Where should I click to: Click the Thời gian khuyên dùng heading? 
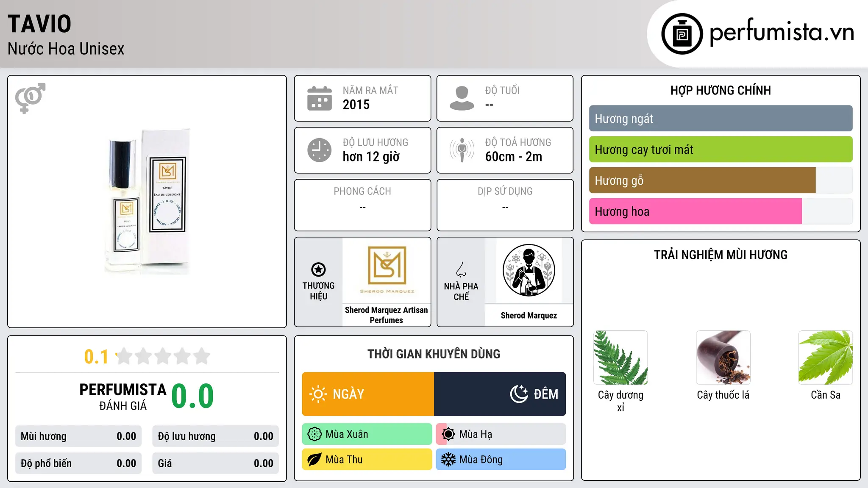point(434,354)
